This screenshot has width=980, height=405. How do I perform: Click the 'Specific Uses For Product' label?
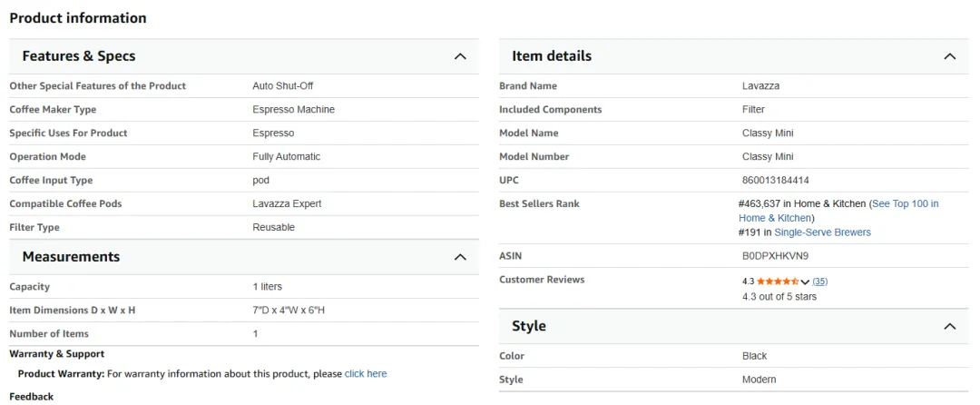point(68,133)
